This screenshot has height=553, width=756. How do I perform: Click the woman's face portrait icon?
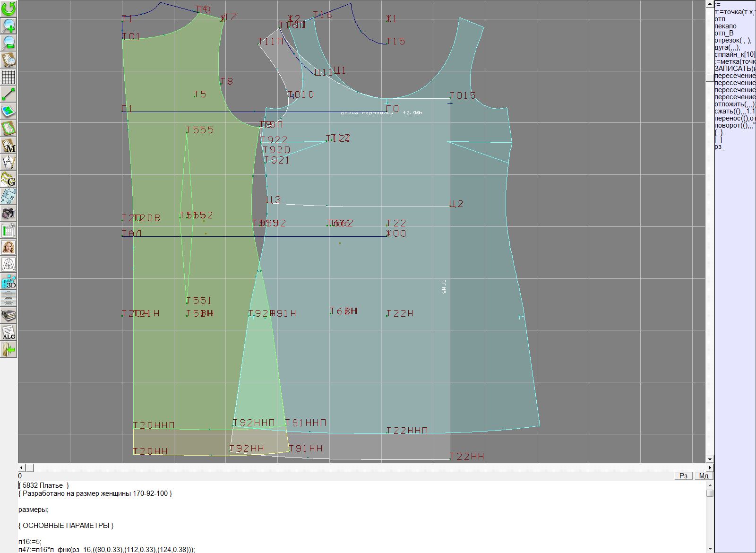[9, 247]
